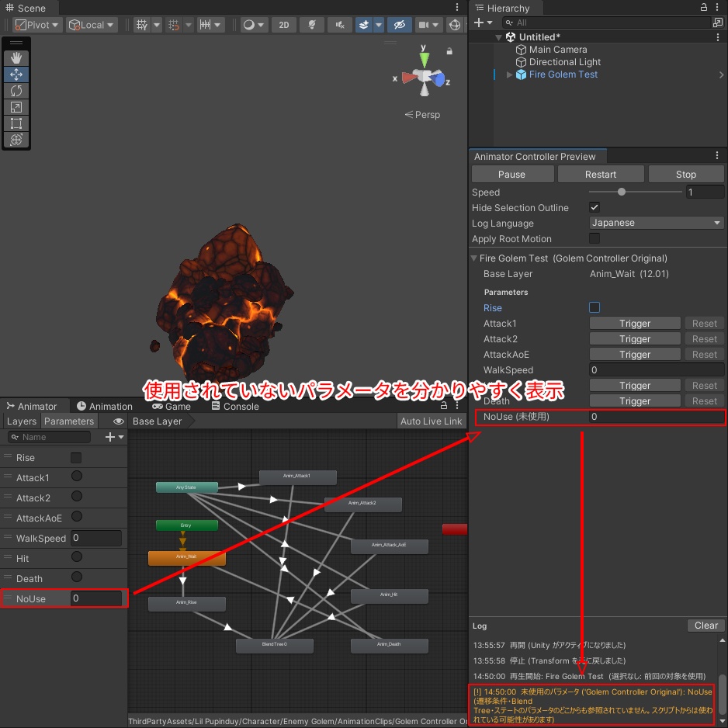Select the Move tool

[16, 75]
